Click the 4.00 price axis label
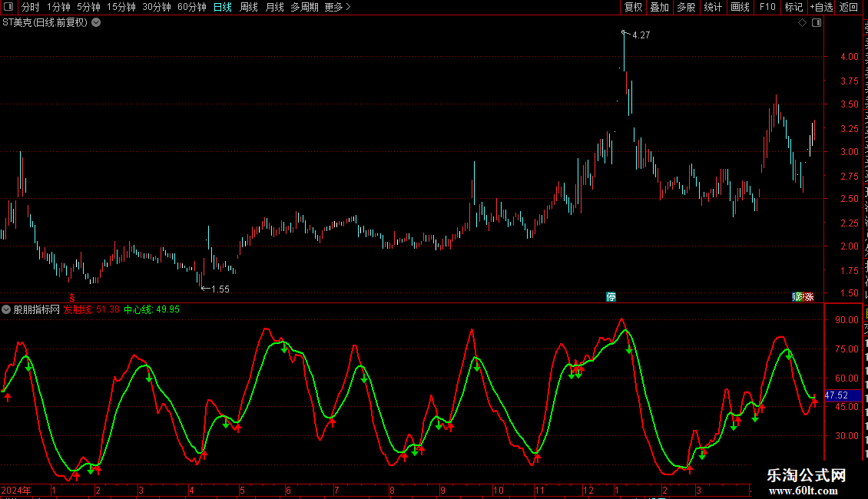 click(x=849, y=57)
